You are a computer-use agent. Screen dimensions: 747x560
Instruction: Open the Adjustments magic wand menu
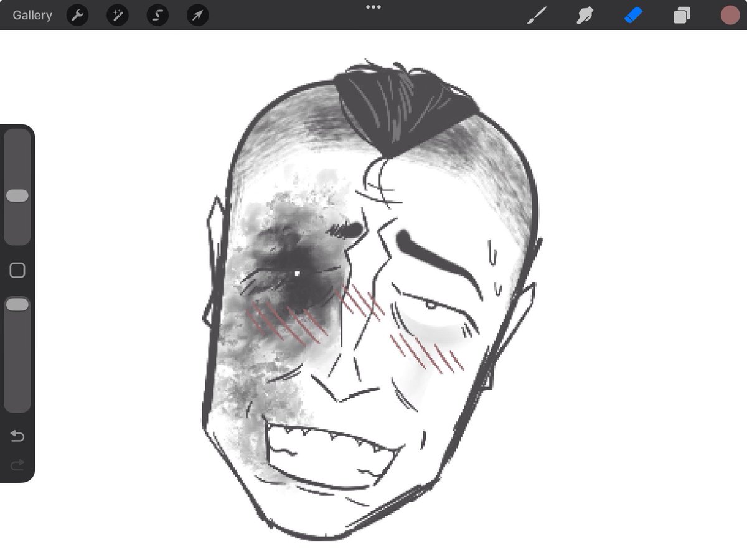click(x=118, y=16)
